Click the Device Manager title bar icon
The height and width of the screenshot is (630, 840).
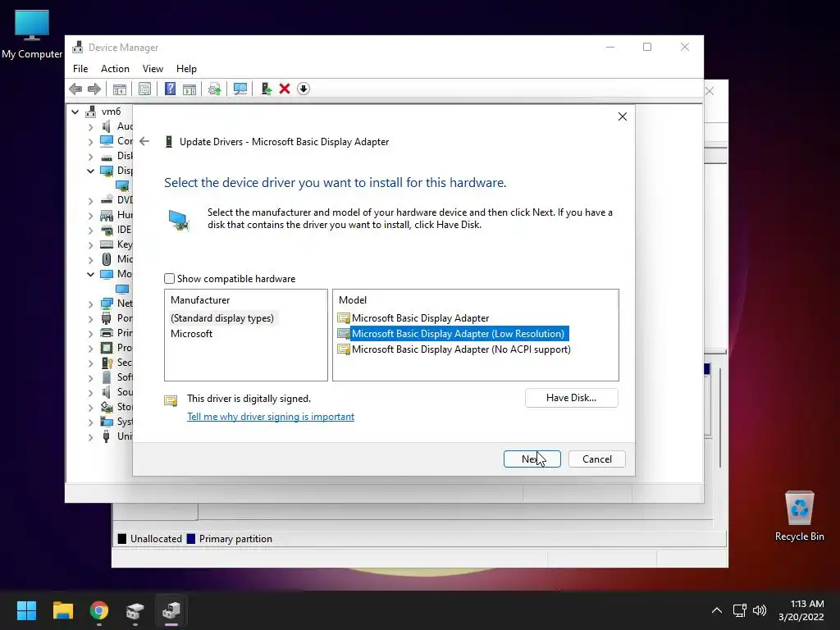coord(78,47)
